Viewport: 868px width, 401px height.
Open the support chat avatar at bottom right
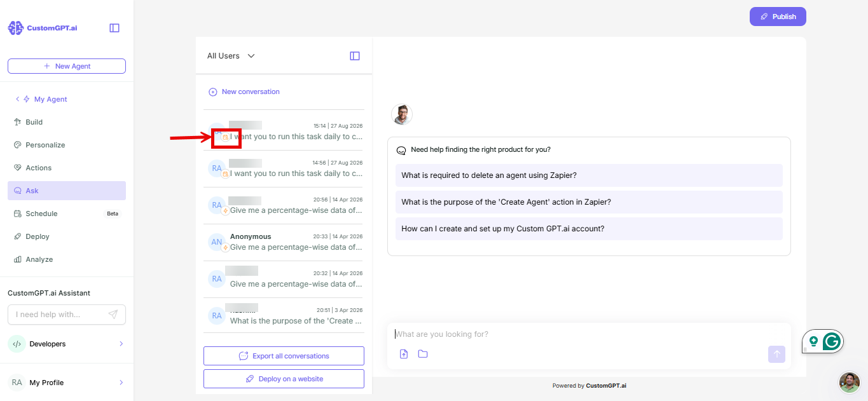pyautogui.click(x=850, y=383)
